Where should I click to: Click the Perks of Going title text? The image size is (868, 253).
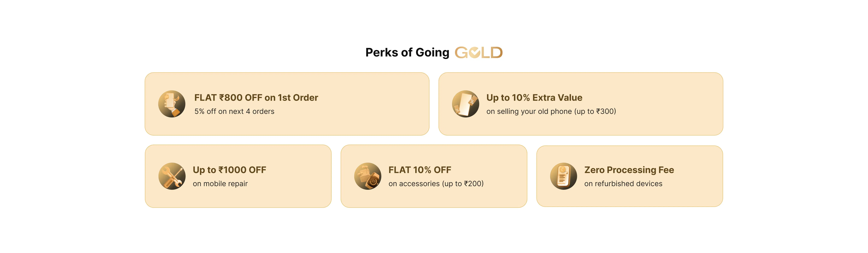click(407, 53)
